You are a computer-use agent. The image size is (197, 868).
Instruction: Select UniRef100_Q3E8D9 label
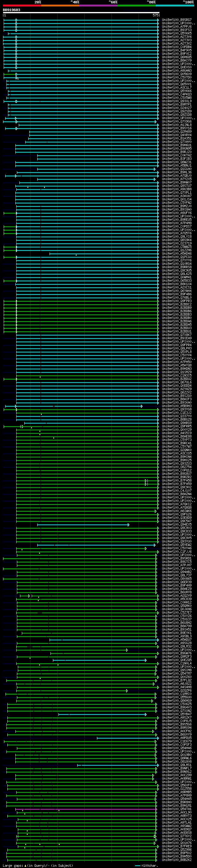[x=177, y=518]
